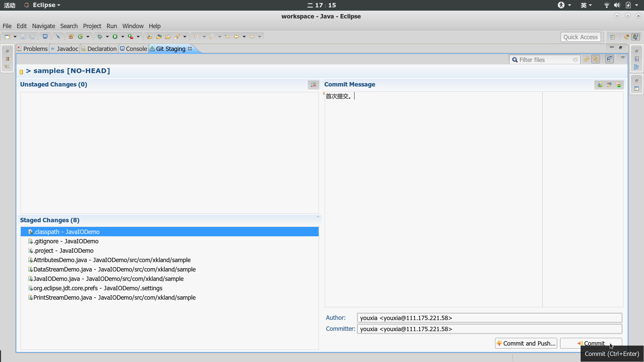Image resolution: width=644 pixels, height=362 pixels.
Task: Click the Add Signed-off-by icon
Action: point(609,85)
